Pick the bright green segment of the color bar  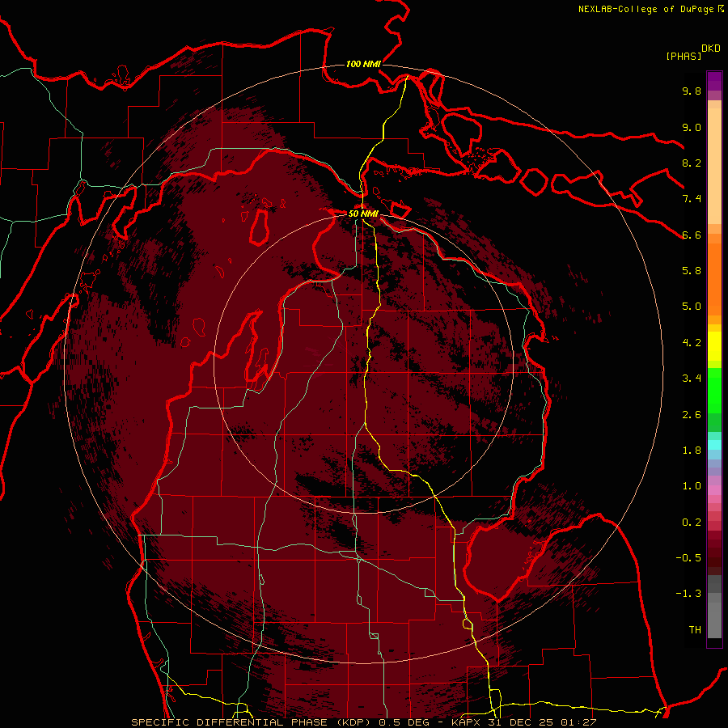714,389
